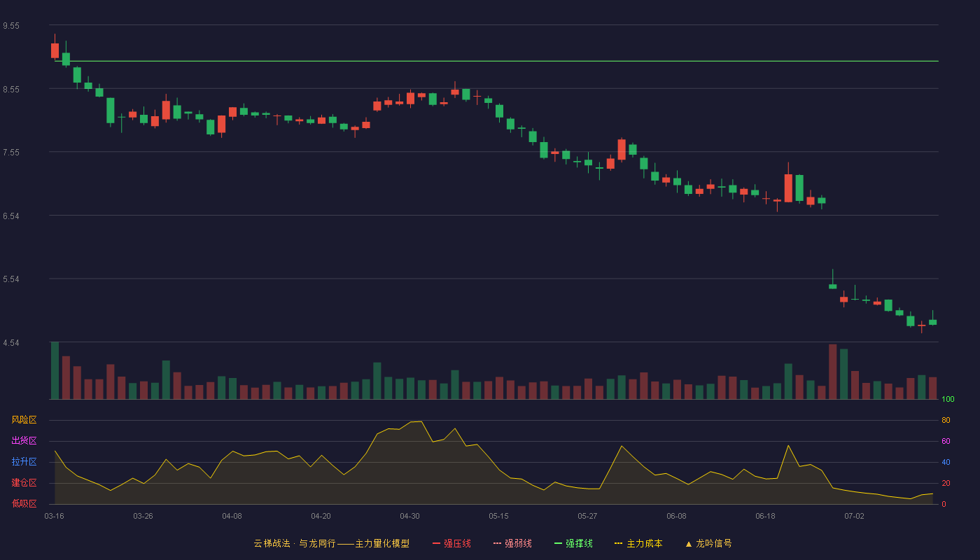Toggle the 强压线 legend entry
980x560 pixels.
click(451, 543)
